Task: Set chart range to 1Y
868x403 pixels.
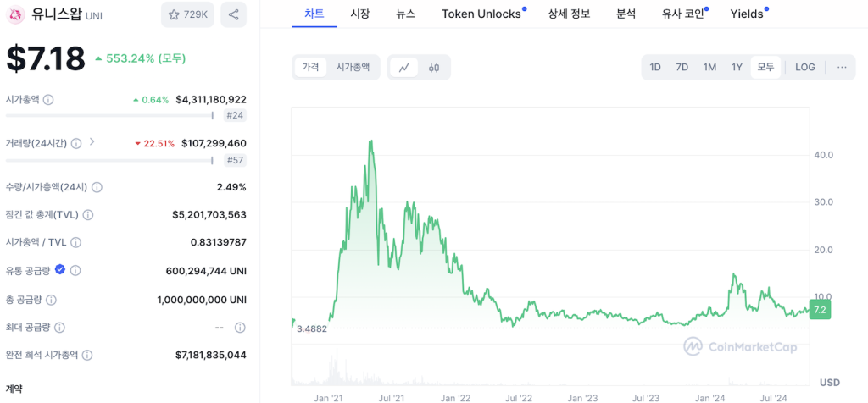Action: [737, 68]
